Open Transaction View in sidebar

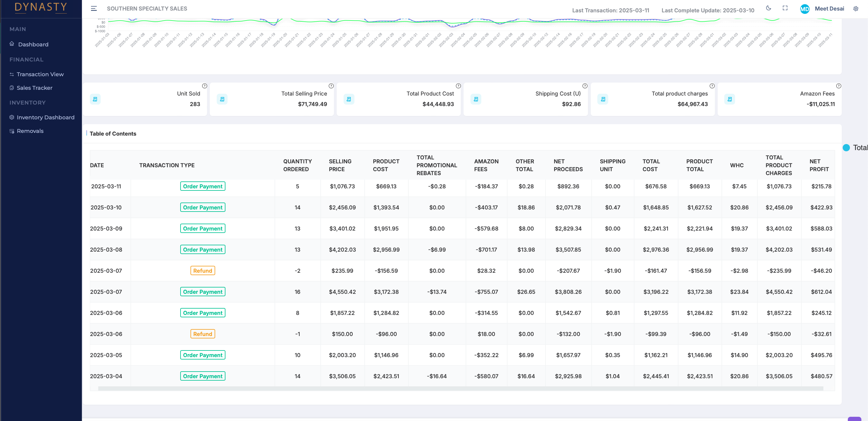pyautogui.click(x=40, y=74)
